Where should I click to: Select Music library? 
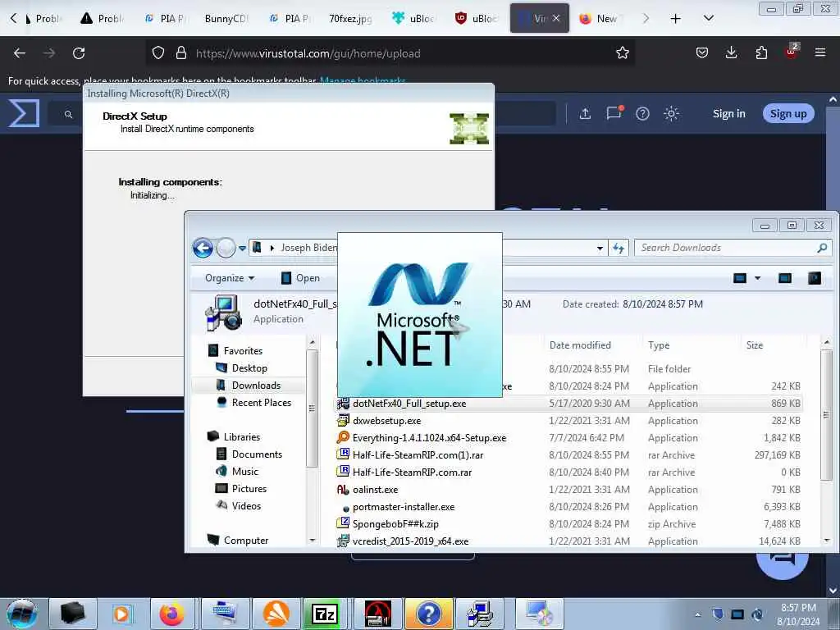[244, 472]
